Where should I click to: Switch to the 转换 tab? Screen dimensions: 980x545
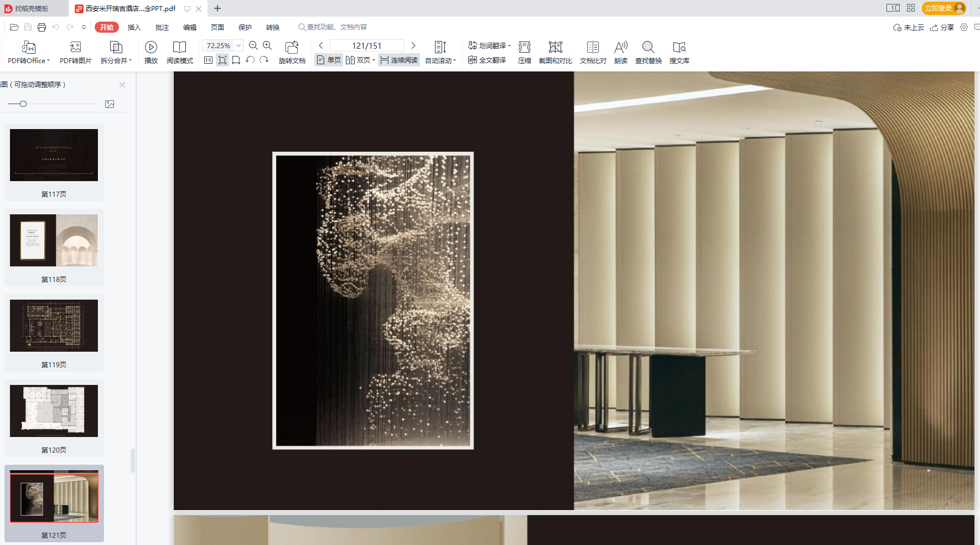273,27
